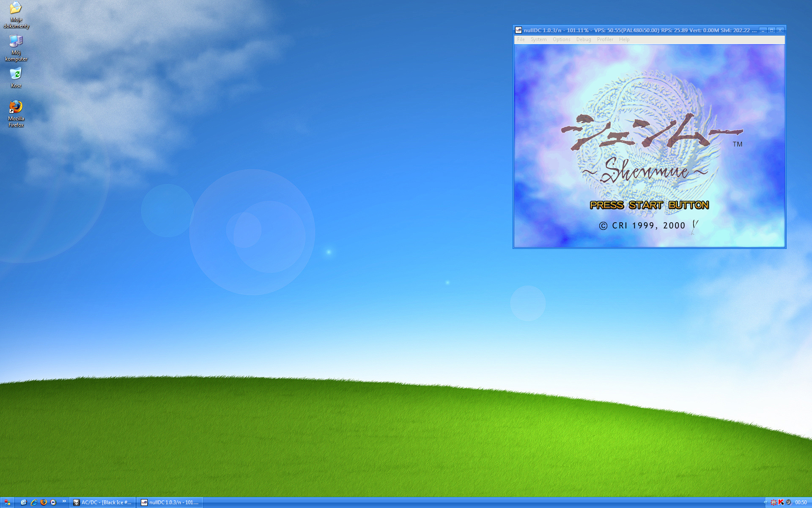Expand hidden Quick Launch items chevron

[64, 501]
